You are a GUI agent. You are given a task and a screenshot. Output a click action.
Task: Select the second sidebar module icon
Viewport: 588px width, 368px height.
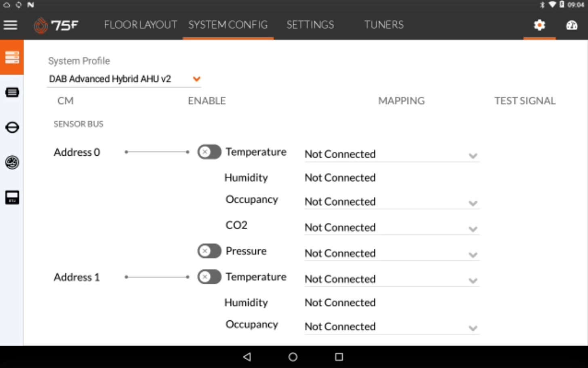click(x=12, y=93)
